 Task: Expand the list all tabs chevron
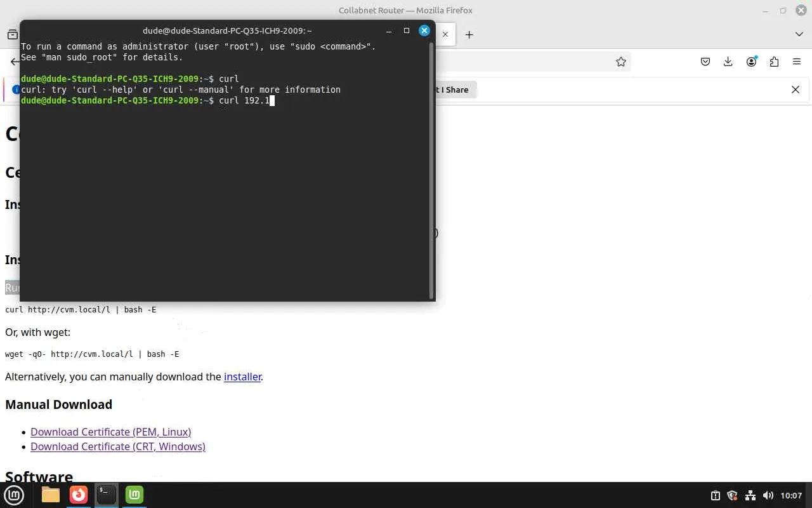(x=799, y=34)
